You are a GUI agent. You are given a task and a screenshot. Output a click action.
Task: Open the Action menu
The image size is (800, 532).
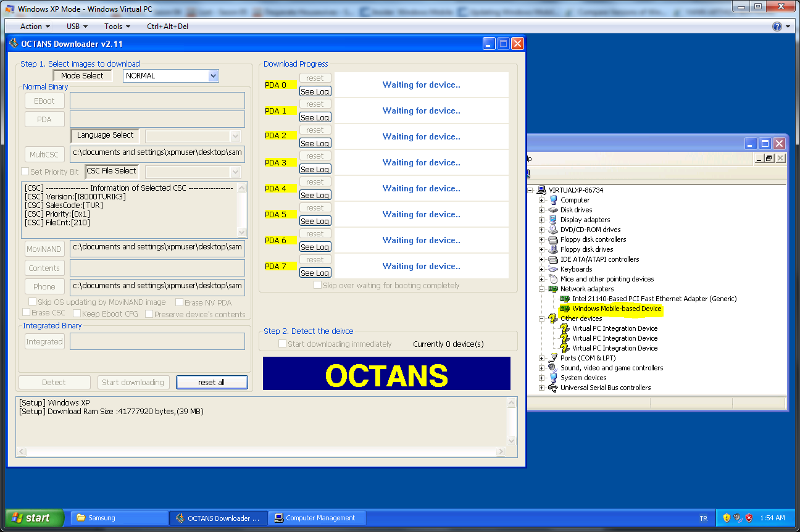point(35,27)
